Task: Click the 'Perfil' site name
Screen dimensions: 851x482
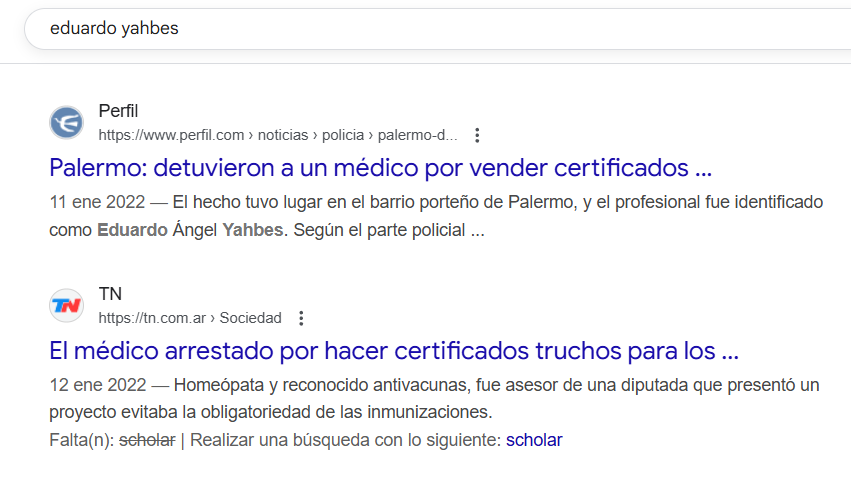Action: coord(118,111)
